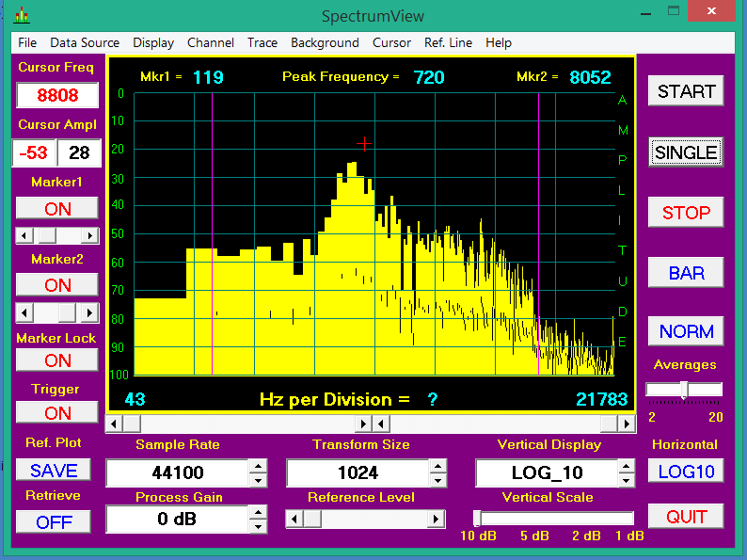This screenshot has width=747, height=560.
Task: Toggle the Trigger ON button
Action: [57, 412]
